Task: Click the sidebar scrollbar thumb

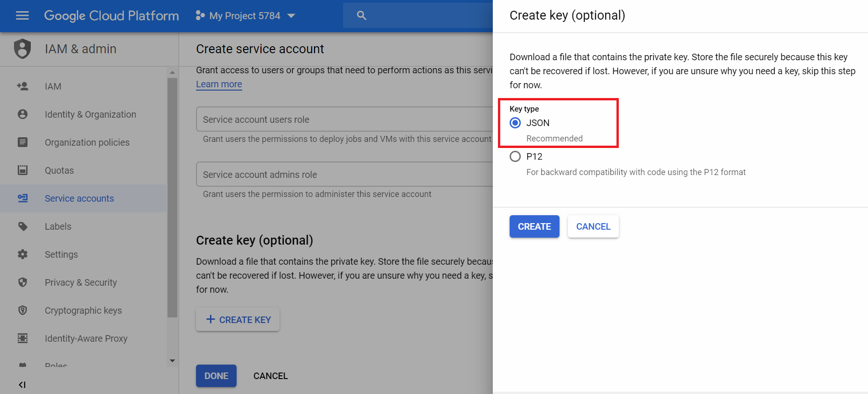Action: [x=172, y=197]
